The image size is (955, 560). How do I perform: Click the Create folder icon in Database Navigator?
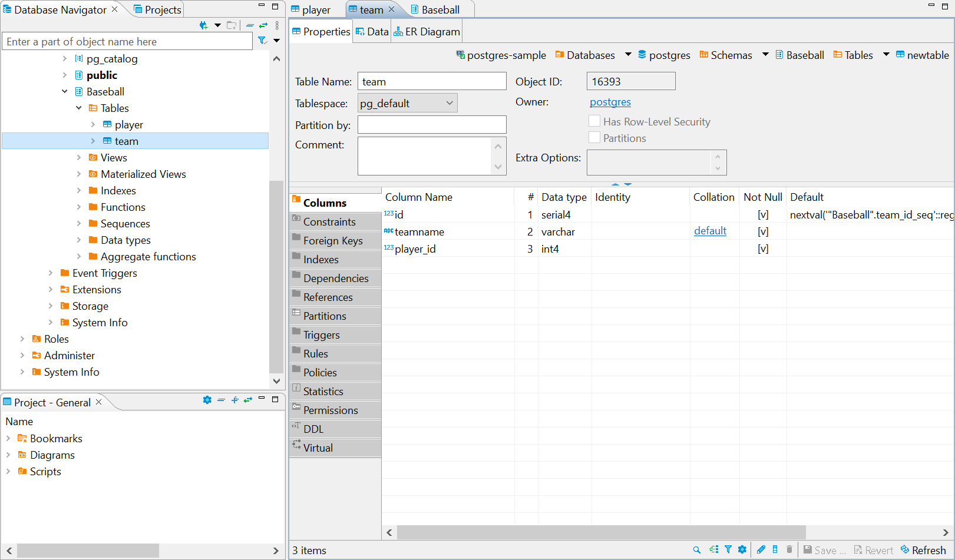[x=232, y=25]
